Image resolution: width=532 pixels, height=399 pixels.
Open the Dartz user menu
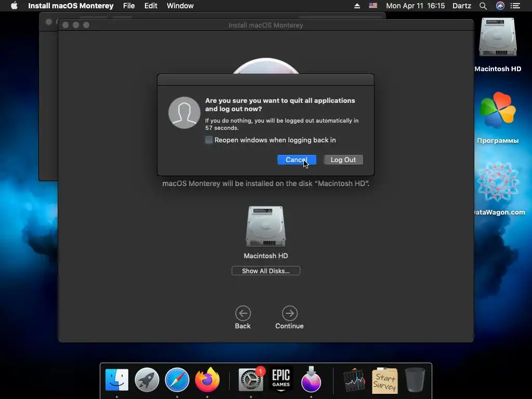[461, 6]
